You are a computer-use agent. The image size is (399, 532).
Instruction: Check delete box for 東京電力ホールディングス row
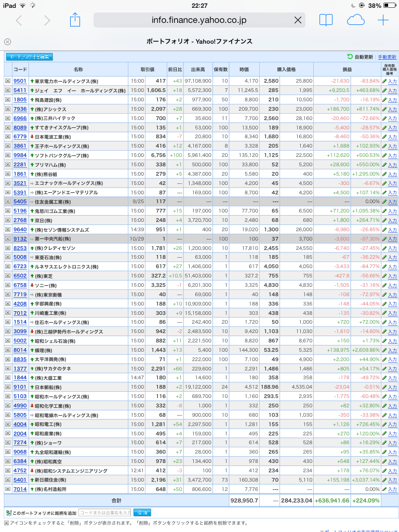point(7,81)
